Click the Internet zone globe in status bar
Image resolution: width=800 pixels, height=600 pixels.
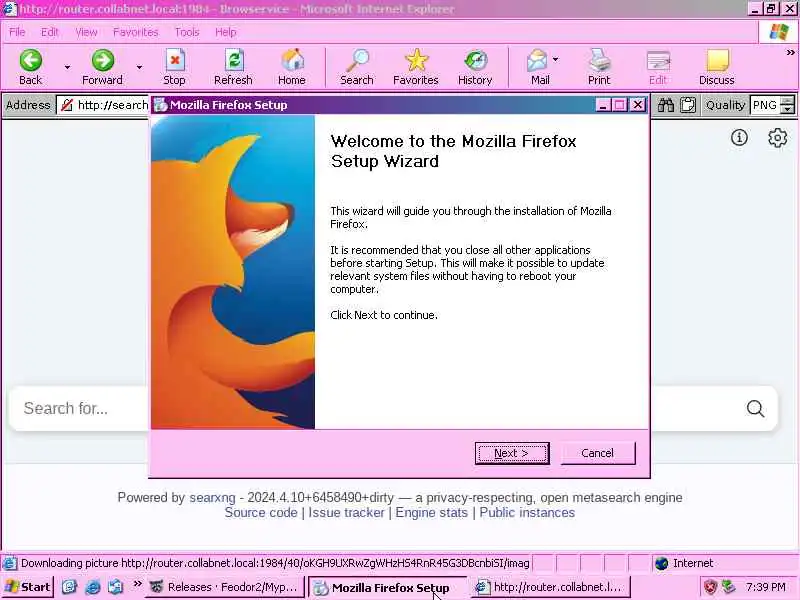coord(662,563)
